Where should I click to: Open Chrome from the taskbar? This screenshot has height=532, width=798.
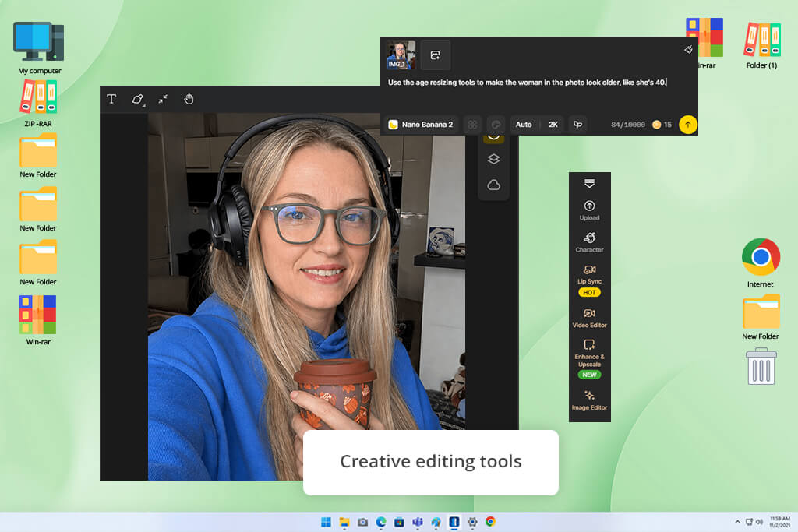[491, 522]
